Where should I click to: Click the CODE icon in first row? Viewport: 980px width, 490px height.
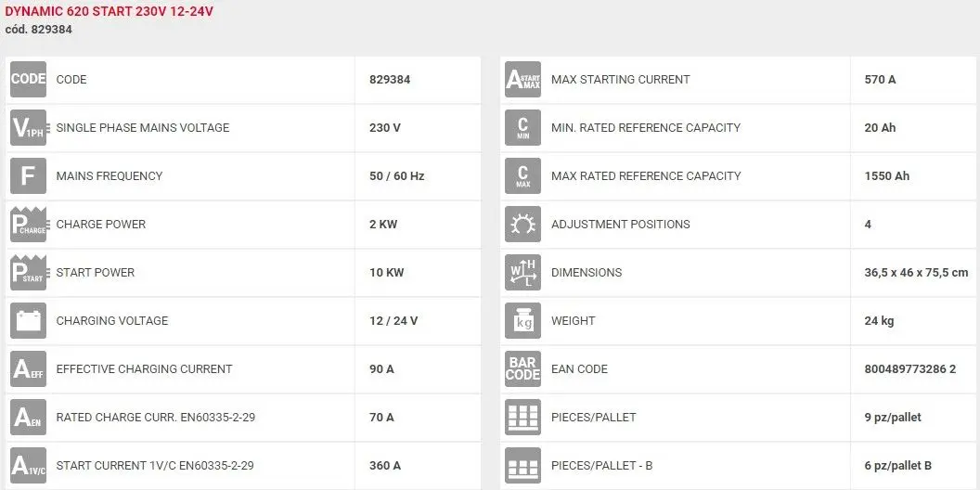tap(28, 80)
